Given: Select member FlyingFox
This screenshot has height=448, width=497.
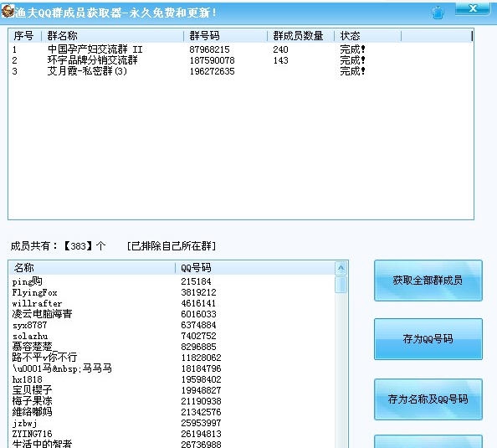Looking at the screenshot, I should pyautogui.click(x=34, y=292).
